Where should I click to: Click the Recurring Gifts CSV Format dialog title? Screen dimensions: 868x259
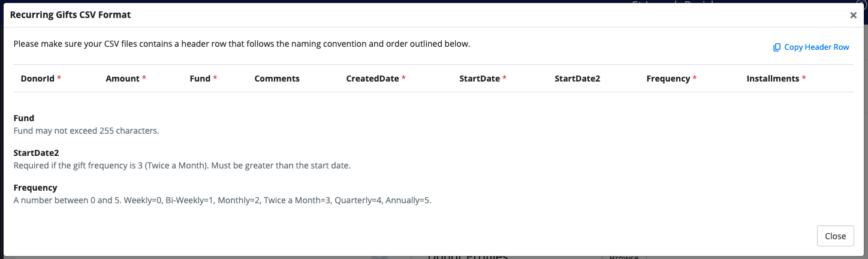point(71,15)
